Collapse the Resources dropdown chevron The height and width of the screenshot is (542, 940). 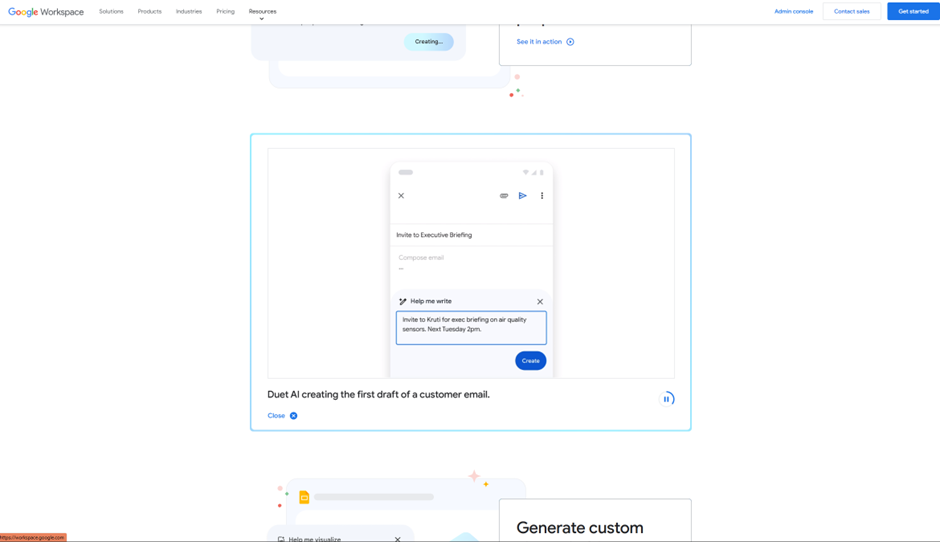pos(261,19)
